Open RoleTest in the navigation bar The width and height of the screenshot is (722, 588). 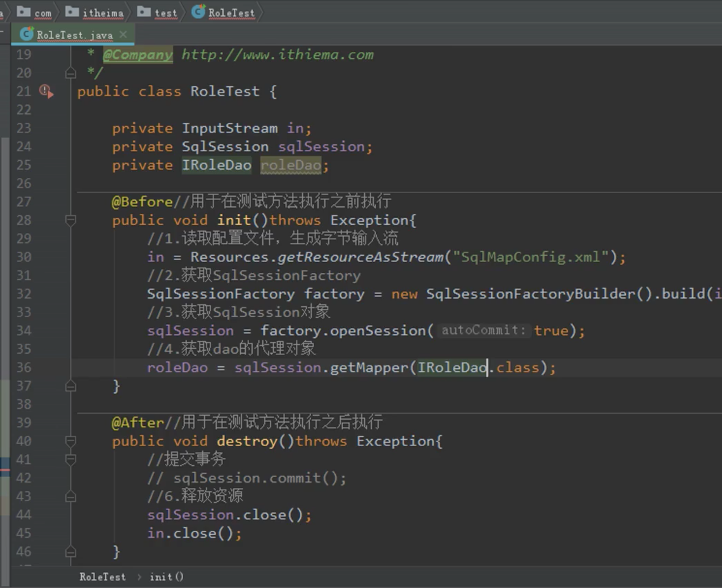[231, 13]
